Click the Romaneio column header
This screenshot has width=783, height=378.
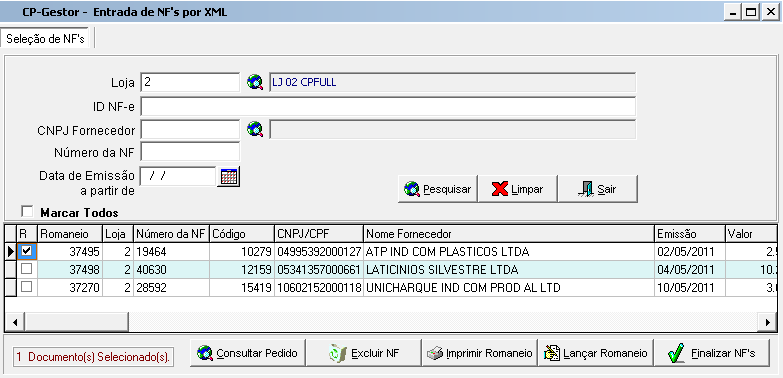tap(70, 234)
